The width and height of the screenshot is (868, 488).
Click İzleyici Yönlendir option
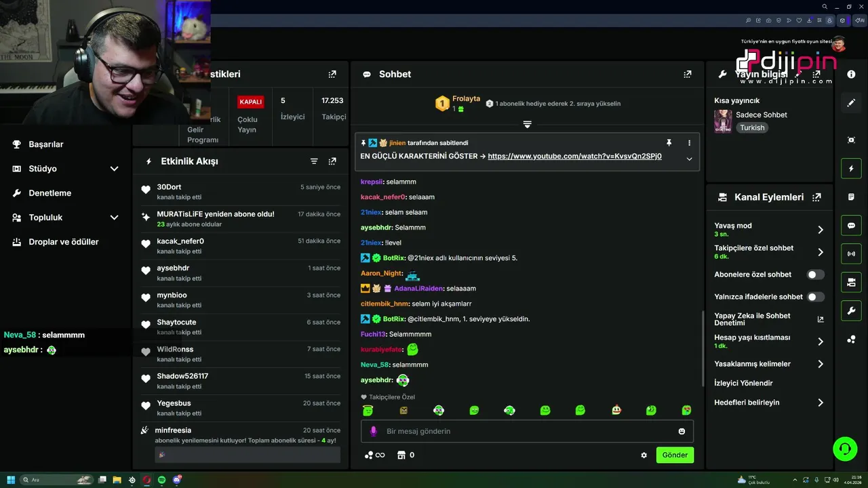coord(743,383)
